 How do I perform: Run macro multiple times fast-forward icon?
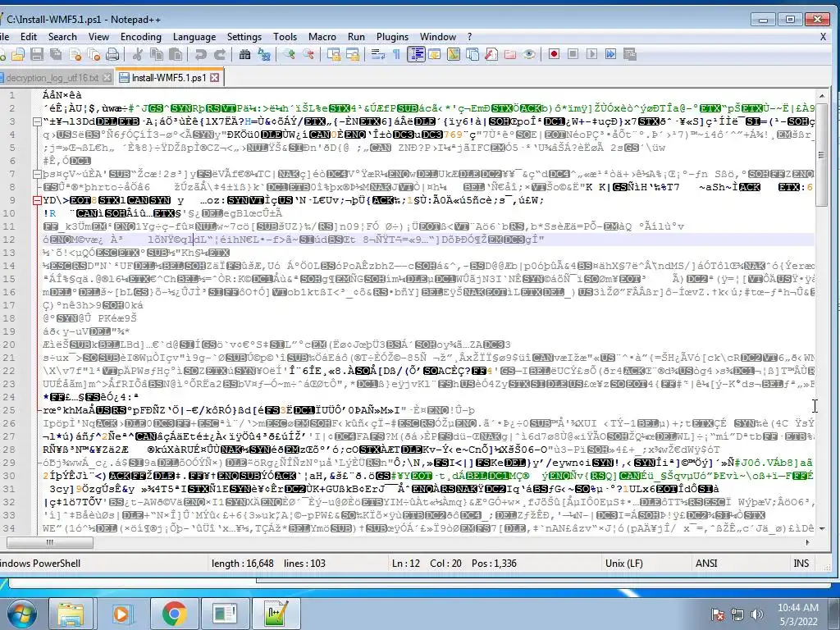610,54
